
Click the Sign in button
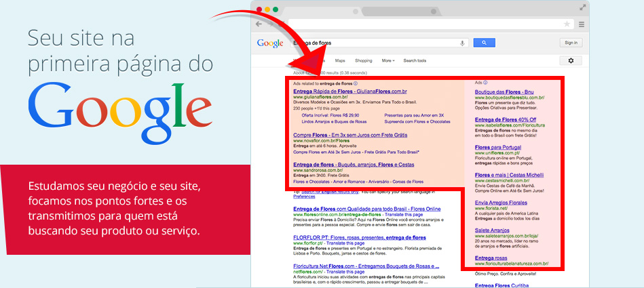tap(571, 43)
